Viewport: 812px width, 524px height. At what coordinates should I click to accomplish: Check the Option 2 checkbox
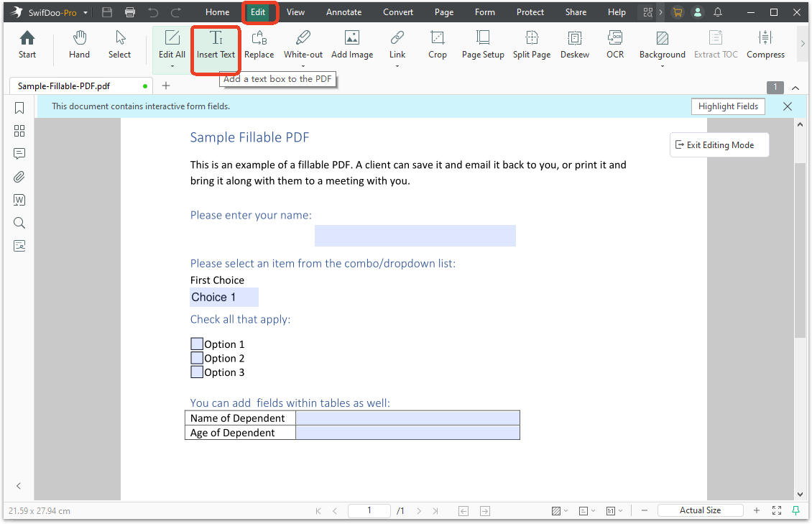197,358
